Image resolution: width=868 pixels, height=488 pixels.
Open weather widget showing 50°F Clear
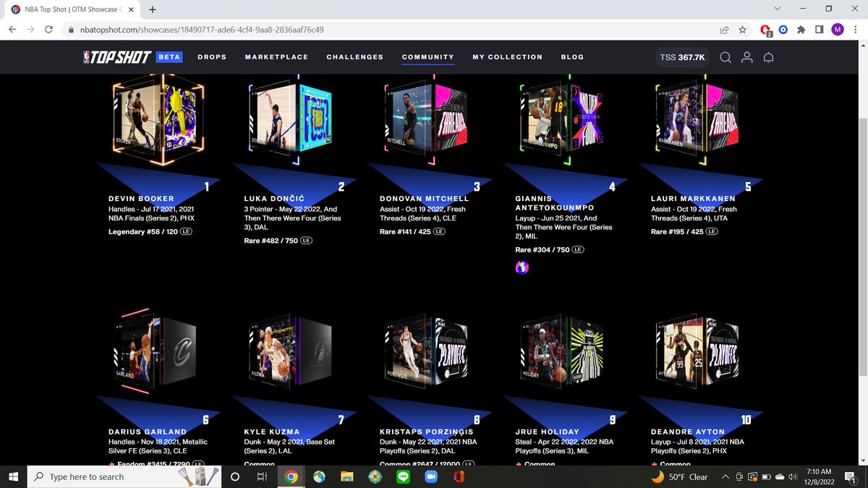pos(679,477)
